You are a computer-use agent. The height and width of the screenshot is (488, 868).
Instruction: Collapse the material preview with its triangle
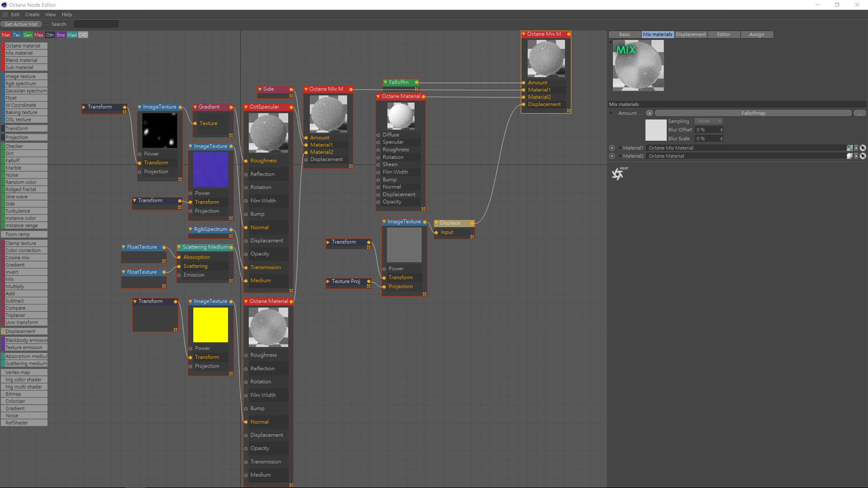610,42
